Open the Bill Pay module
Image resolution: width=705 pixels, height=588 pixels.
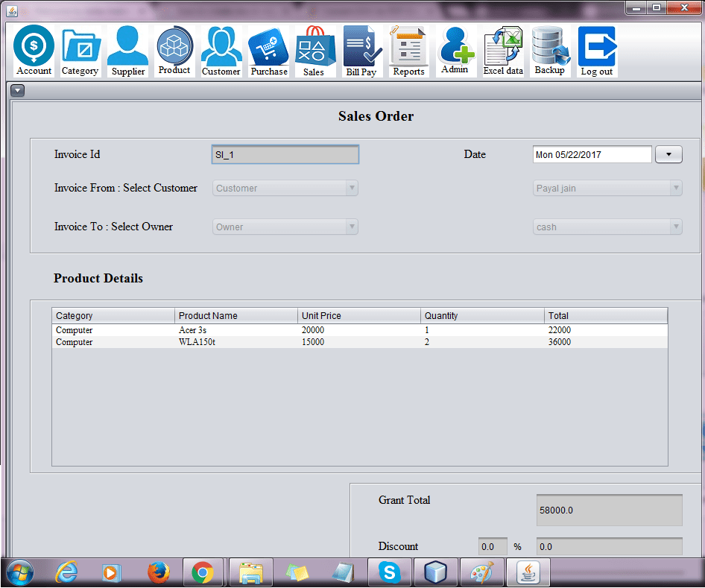coord(362,51)
